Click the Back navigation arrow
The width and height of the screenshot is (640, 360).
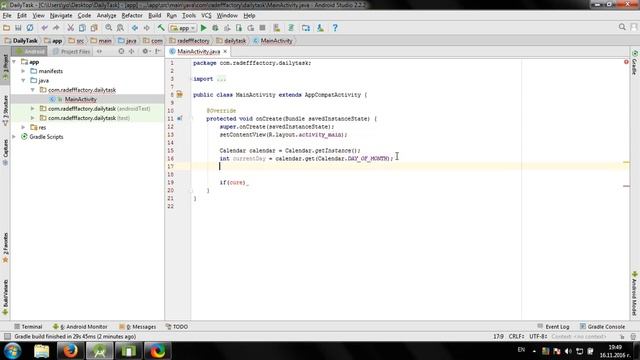point(135,28)
